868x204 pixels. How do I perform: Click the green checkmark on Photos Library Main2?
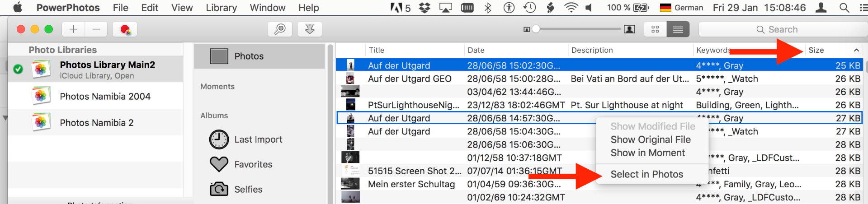[x=18, y=69]
